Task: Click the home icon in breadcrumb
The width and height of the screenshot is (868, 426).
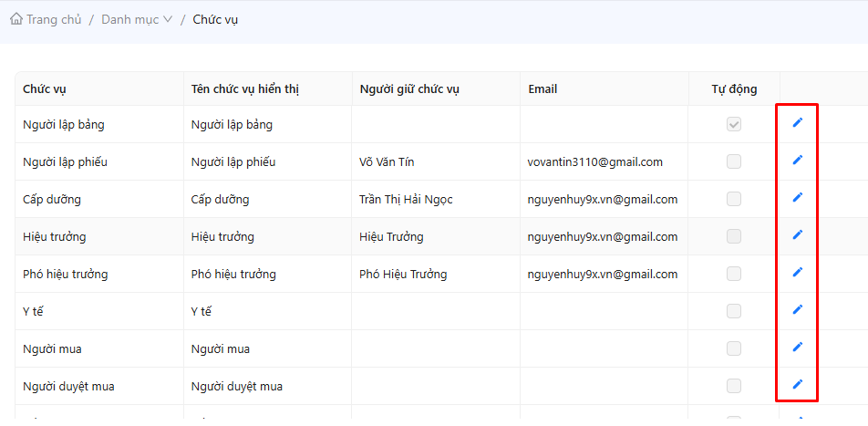Action: (x=15, y=19)
